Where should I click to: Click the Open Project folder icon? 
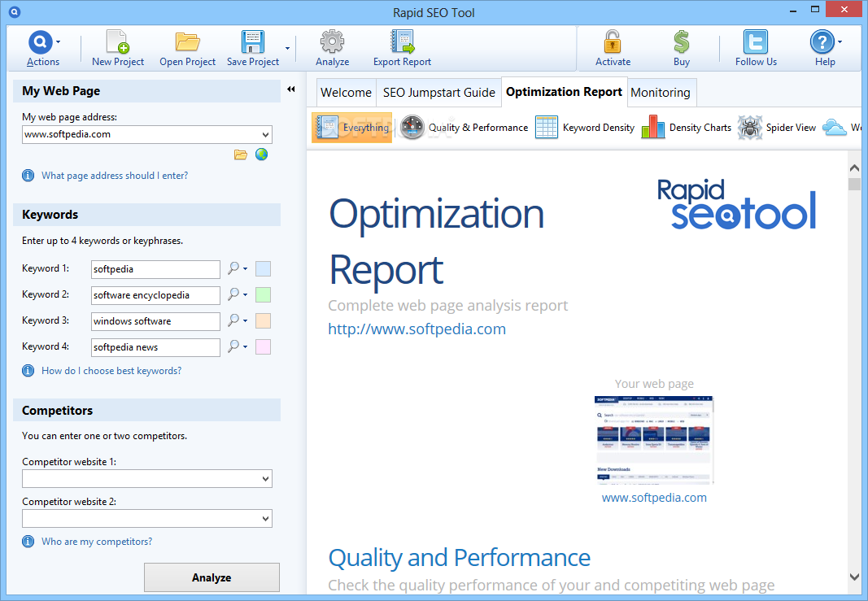pos(187,42)
